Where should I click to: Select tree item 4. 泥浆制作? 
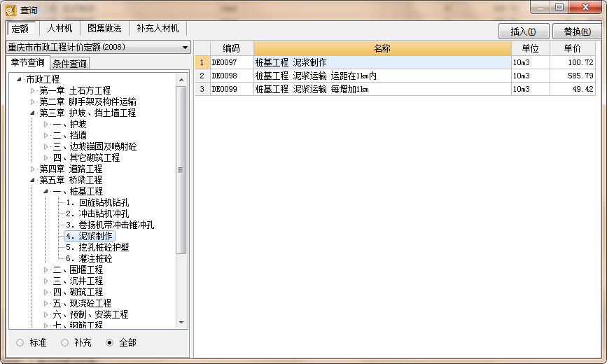pyautogui.click(x=90, y=236)
